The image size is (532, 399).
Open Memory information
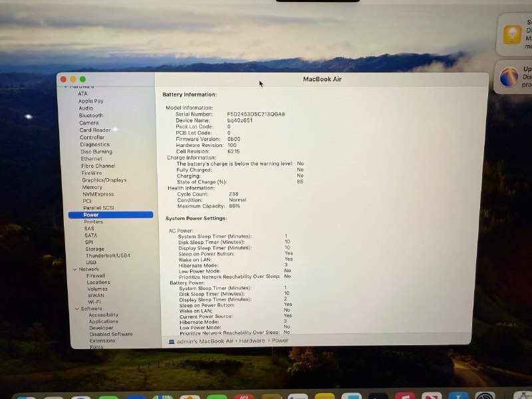click(92, 187)
